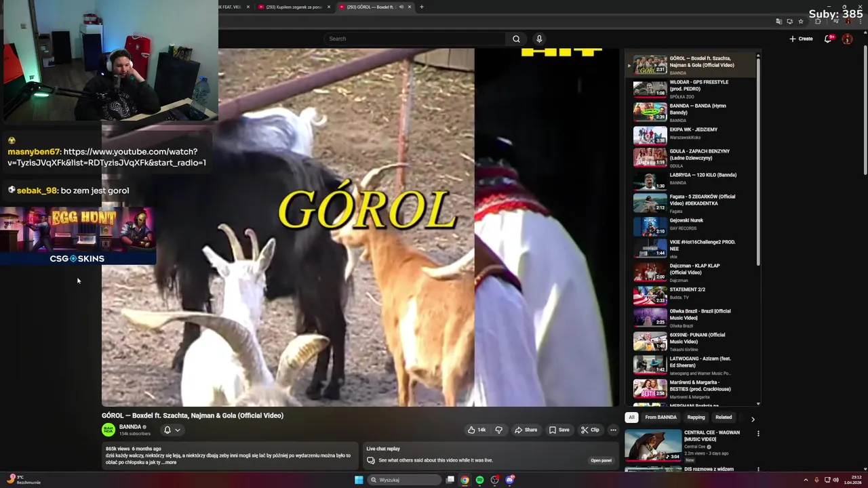Open Spotify from the taskbar
868x488 pixels.
click(479, 480)
